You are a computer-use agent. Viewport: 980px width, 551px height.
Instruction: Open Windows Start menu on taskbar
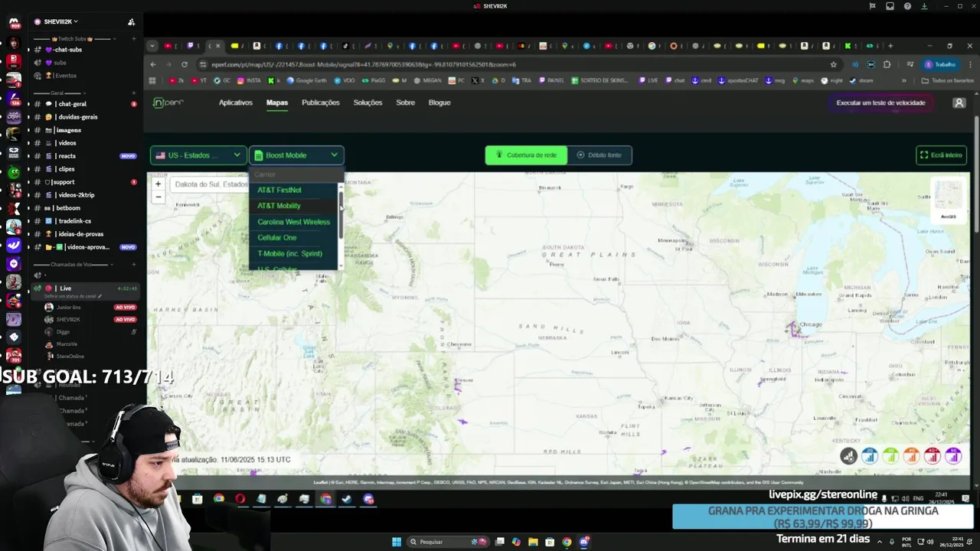point(397,542)
